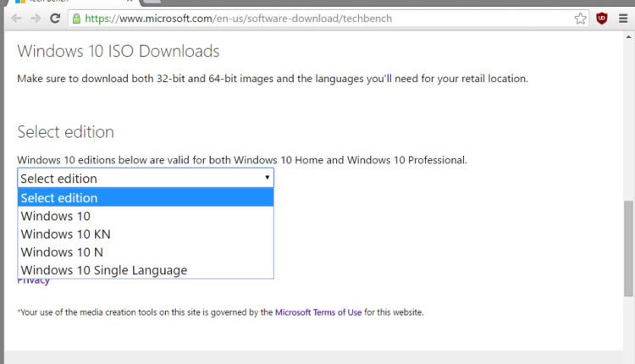Image resolution: width=635 pixels, height=364 pixels.
Task: Pick Windows 10 N edition
Action: (146, 252)
